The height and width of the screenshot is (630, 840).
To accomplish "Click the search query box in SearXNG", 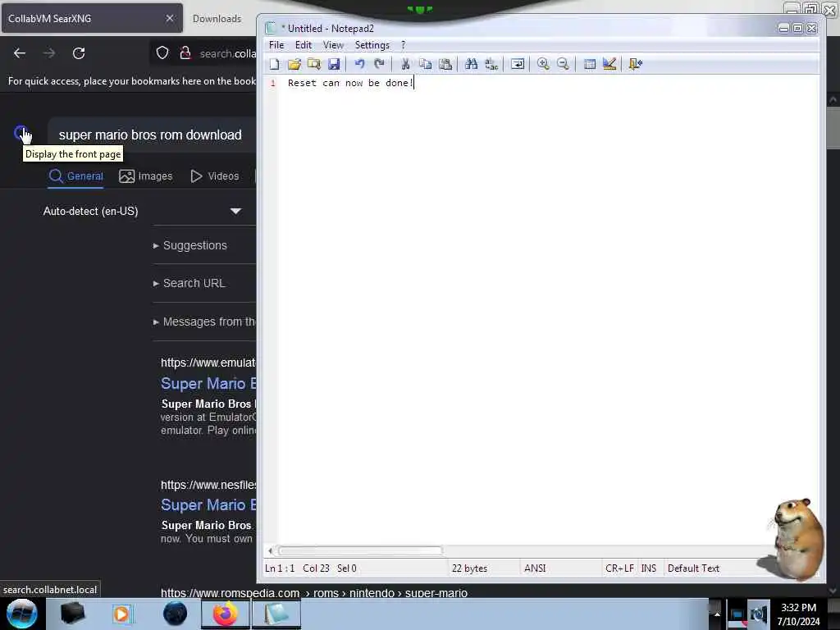I will tap(152, 135).
